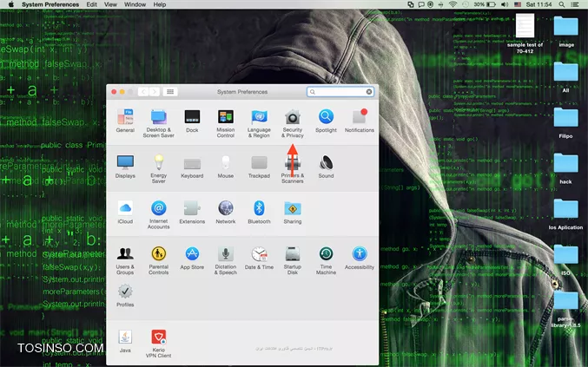Open the Window menu

(135, 4)
